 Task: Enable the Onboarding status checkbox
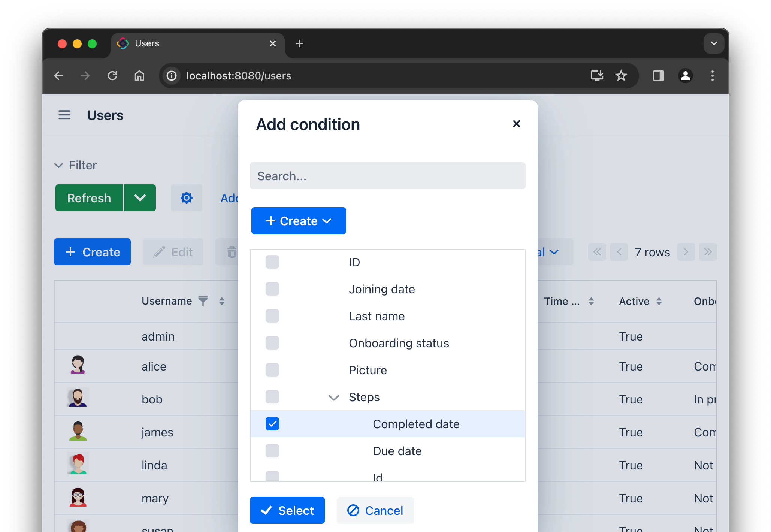pos(272,343)
